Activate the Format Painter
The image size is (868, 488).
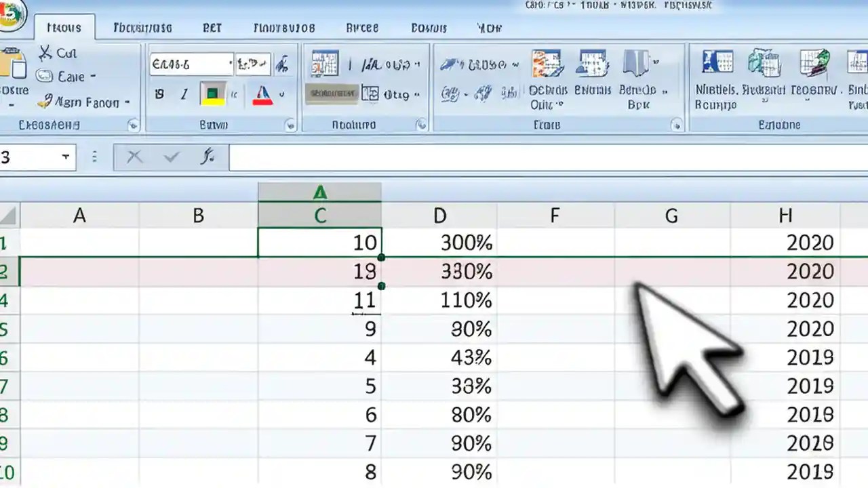(75, 102)
